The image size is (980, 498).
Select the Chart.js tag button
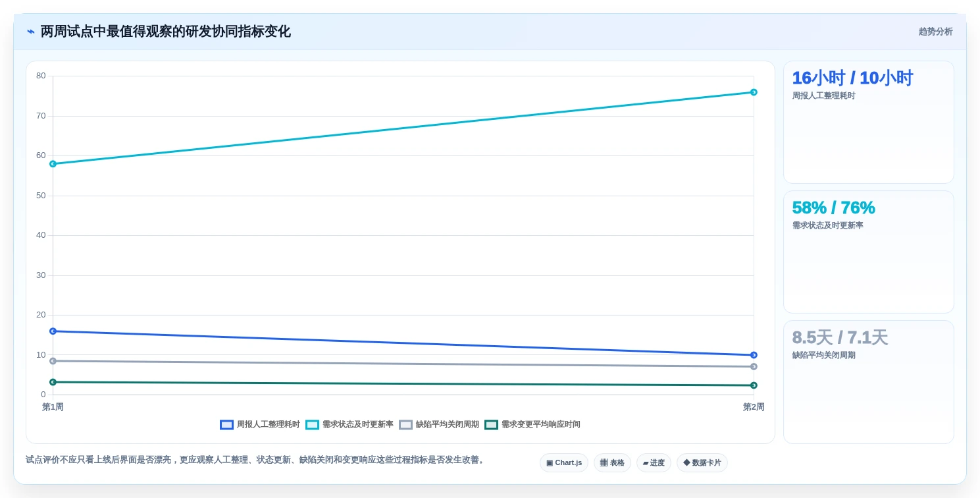point(564,463)
